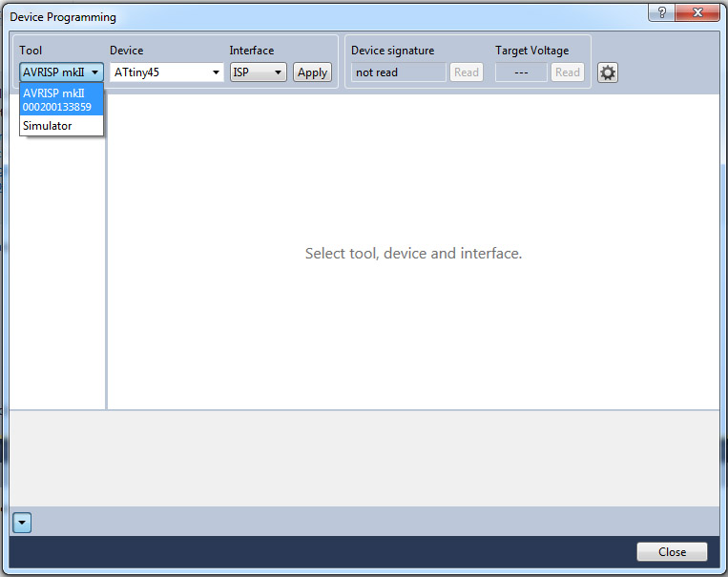Click the Device signature label
This screenshot has width=728, height=577.
click(393, 51)
